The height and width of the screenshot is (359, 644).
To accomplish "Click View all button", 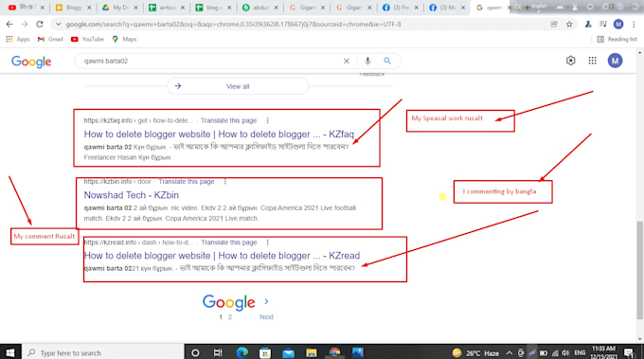I will pyautogui.click(x=238, y=86).
